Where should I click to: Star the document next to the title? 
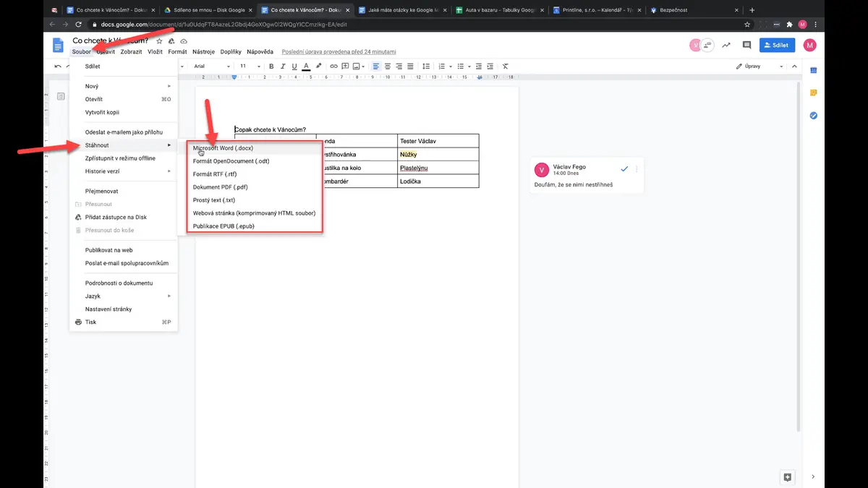[x=159, y=41]
